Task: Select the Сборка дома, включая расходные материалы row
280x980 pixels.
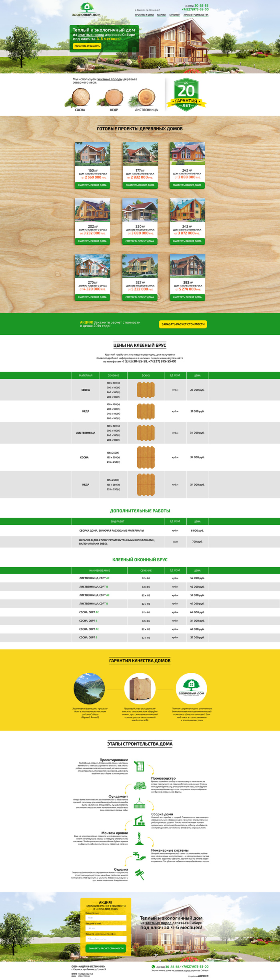Action: [140, 530]
